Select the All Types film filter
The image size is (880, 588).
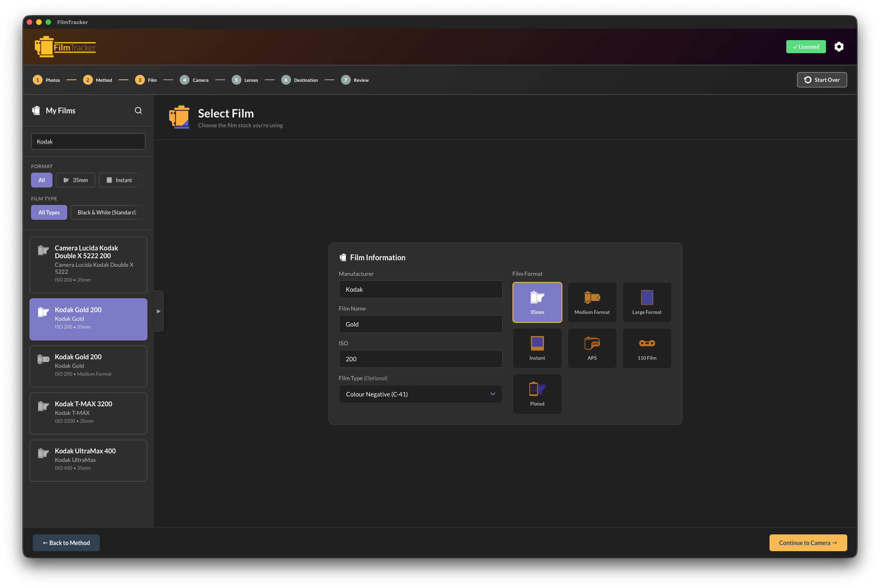point(49,212)
